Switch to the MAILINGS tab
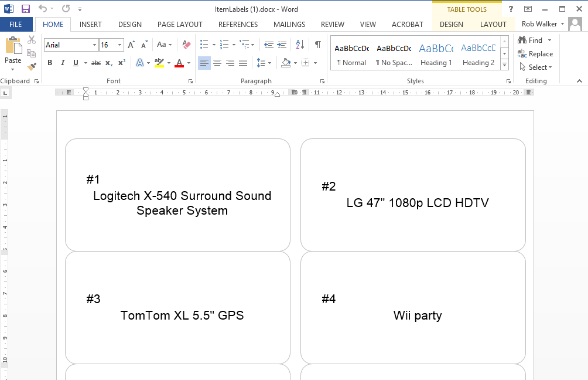Image resolution: width=588 pixels, height=380 pixels. (289, 25)
